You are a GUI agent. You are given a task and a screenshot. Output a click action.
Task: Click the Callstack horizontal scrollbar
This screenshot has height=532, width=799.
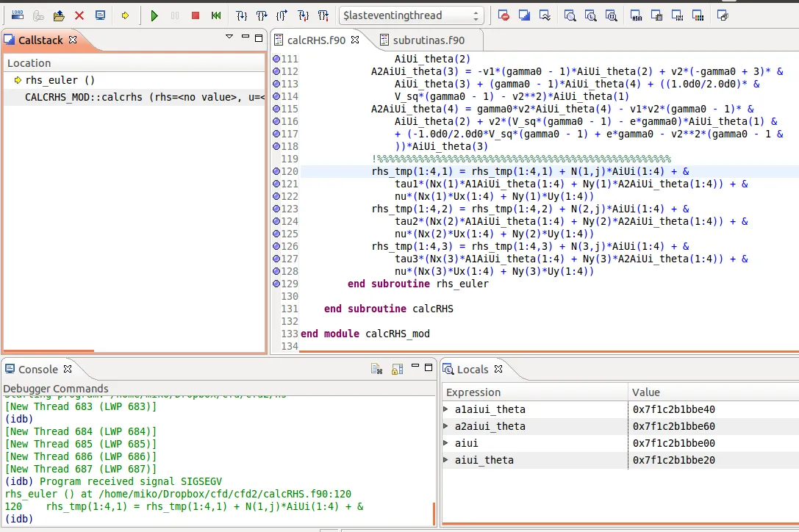click(49, 351)
